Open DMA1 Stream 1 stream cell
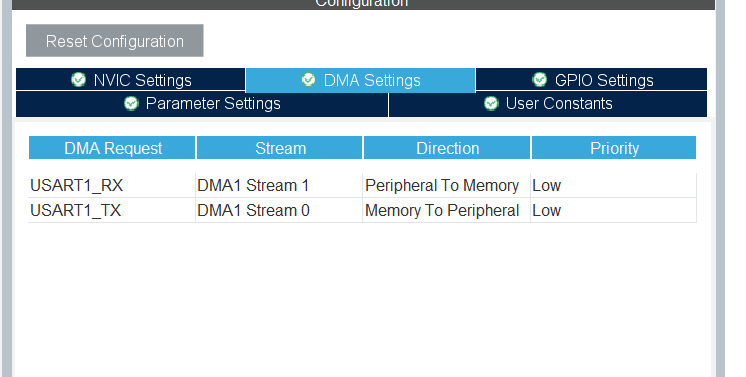This screenshot has width=746, height=377. coord(279,185)
